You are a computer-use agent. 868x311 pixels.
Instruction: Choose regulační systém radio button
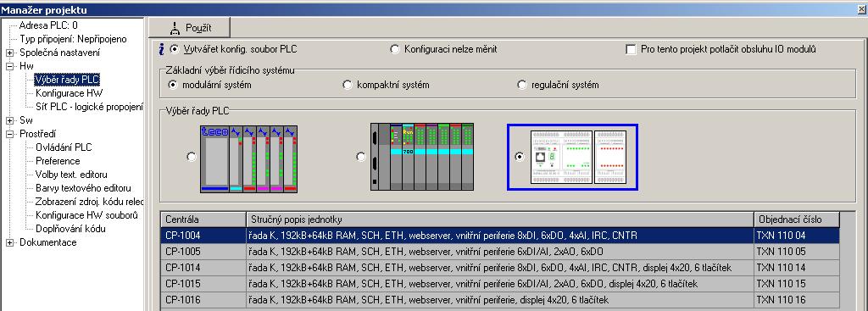pos(521,85)
